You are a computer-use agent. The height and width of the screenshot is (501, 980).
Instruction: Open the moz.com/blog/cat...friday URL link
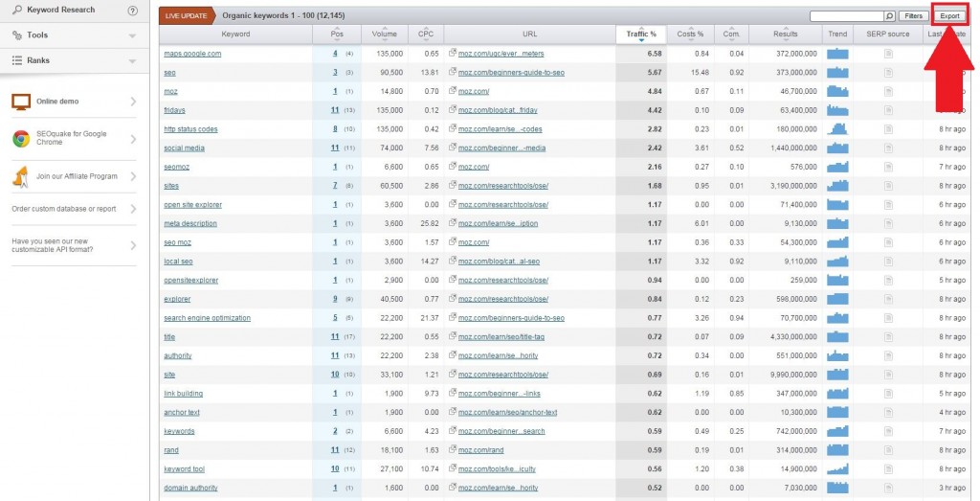click(498, 111)
